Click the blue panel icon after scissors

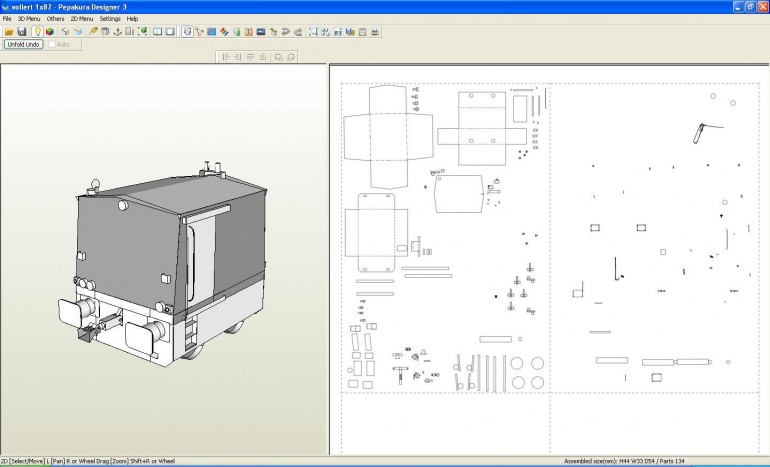tap(212, 32)
